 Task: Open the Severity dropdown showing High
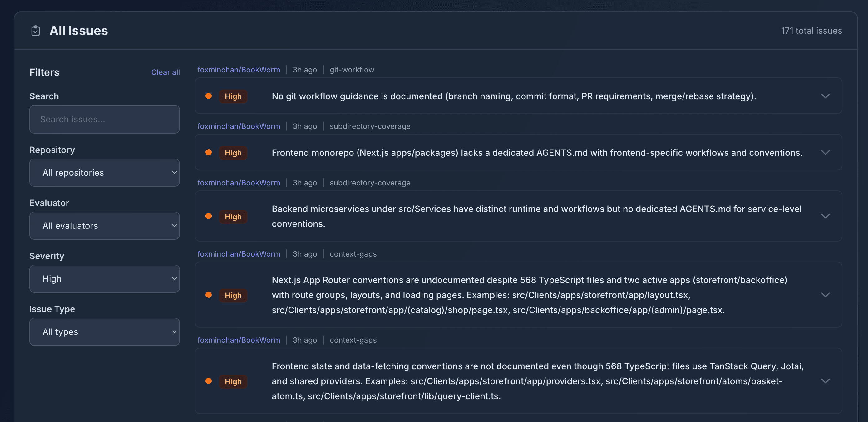click(x=105, y=278)
